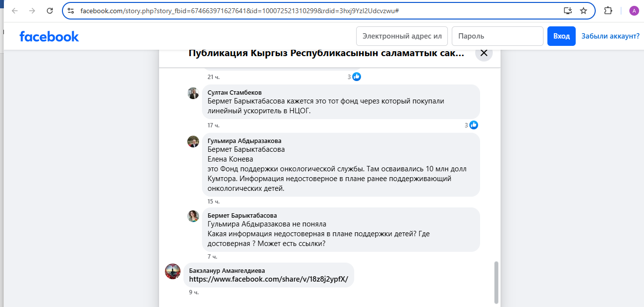Go back using browser back arrow
Screen dimensions: 644x307
(x=15, y=11)
